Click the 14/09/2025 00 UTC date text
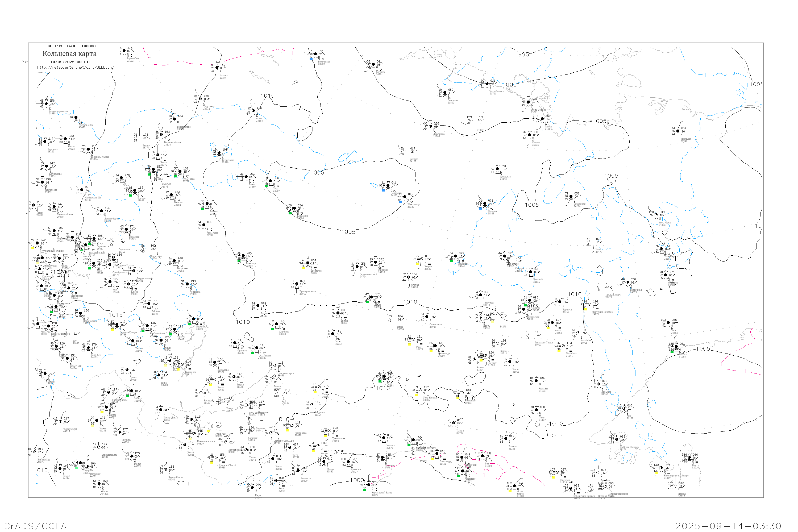 70,62
